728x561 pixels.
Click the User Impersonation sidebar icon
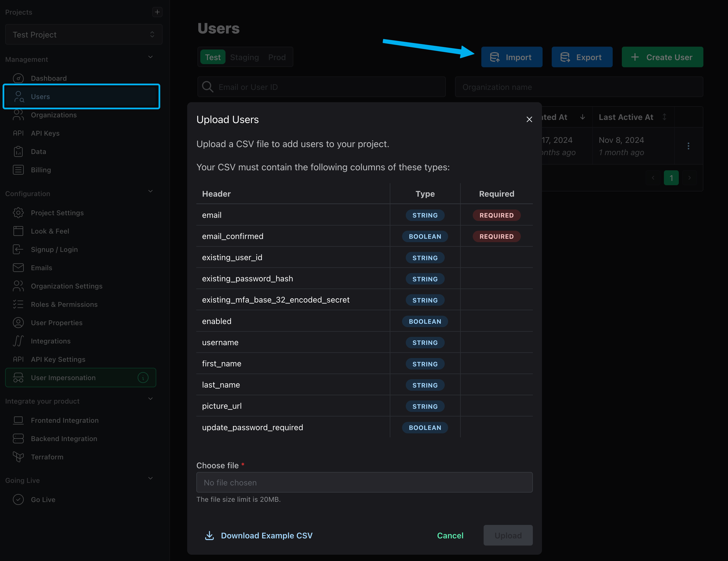pyautogui.click(x=18, y=377)
